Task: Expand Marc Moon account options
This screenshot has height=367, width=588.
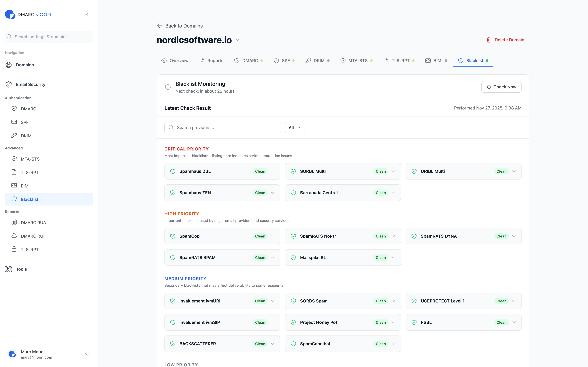Action: click(x=87, y=354)
